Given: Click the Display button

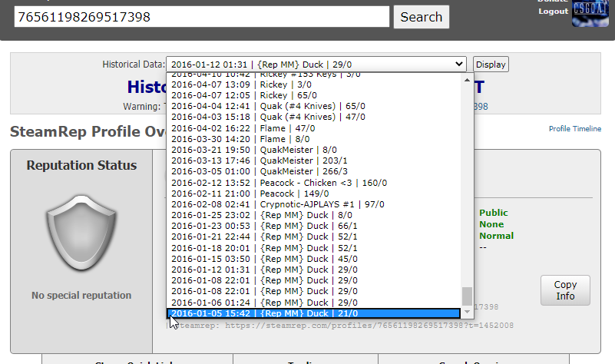Looking at the screenshot, I should pos(491,65).
